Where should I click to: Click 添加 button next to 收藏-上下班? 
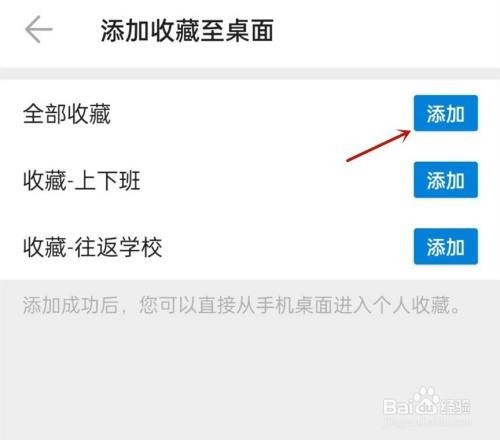446,180
